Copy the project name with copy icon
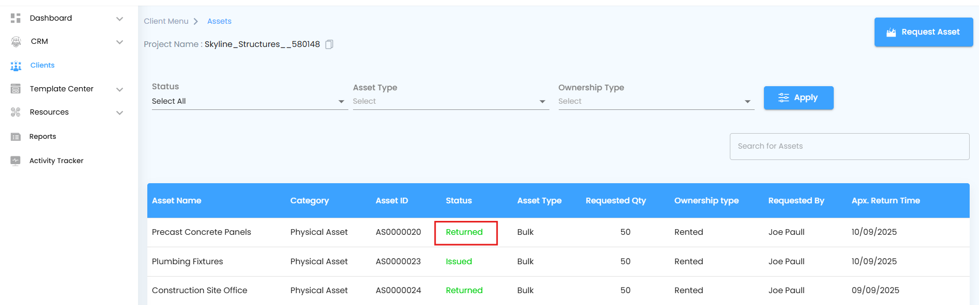 point(329,44)
